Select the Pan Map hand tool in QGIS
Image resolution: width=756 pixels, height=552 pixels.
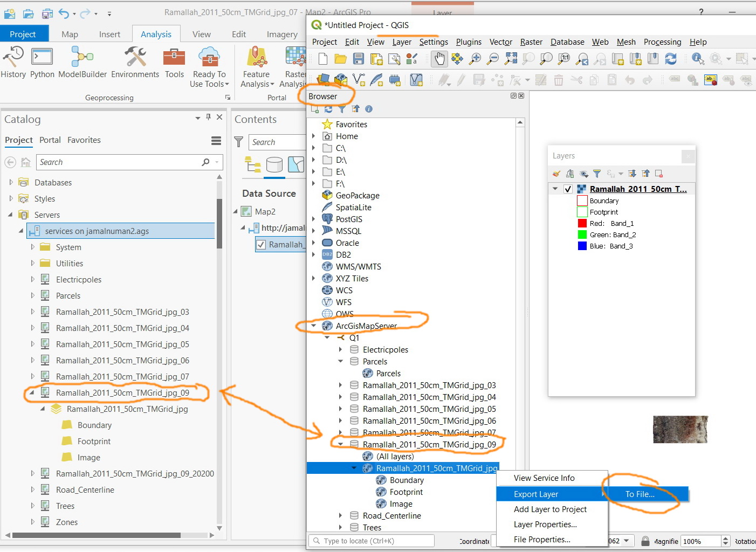[439, 59]
